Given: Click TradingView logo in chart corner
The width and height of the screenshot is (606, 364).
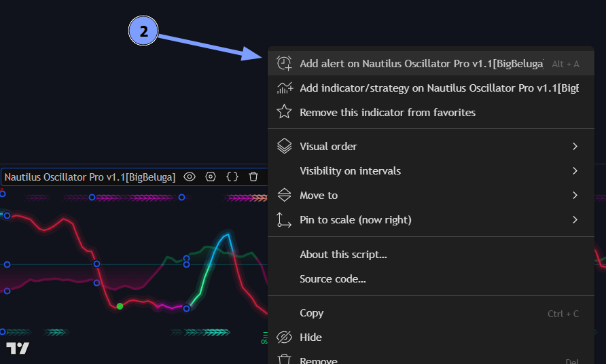Looking at the screenshot, I should point(18,348).
